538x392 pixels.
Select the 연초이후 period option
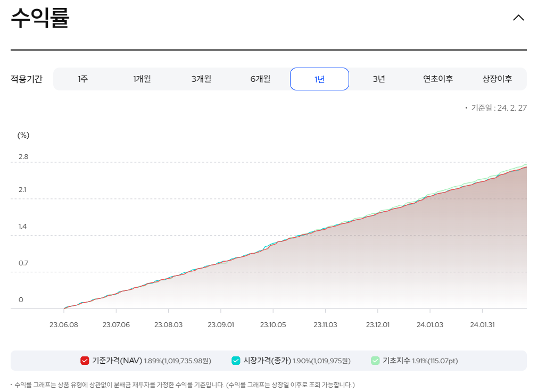437,78
